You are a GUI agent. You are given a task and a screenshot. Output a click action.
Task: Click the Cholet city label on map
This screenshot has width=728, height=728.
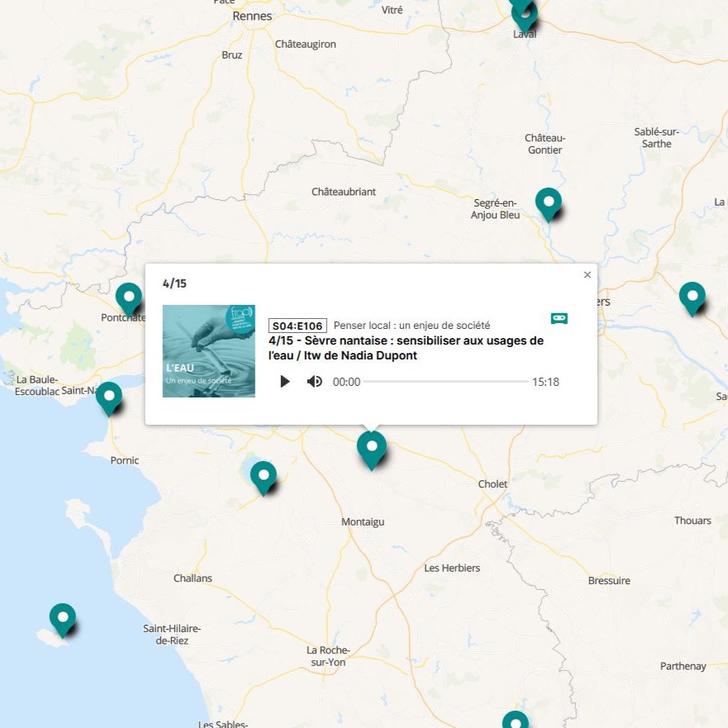coord(492,484)
